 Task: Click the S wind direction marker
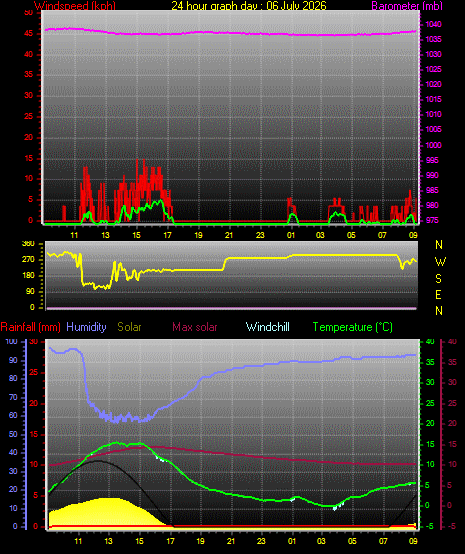pyautogui.click(x=438, y=279)
